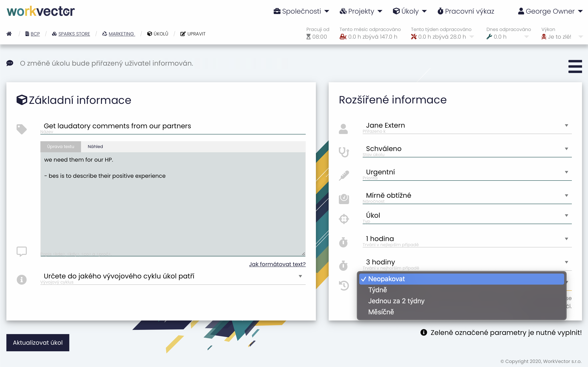Image resolution: width=588 pixels, height=367 pixels.
Task: Click the scale icon beside difficulty
Action: pyautogui.click(x=344, y=199)
